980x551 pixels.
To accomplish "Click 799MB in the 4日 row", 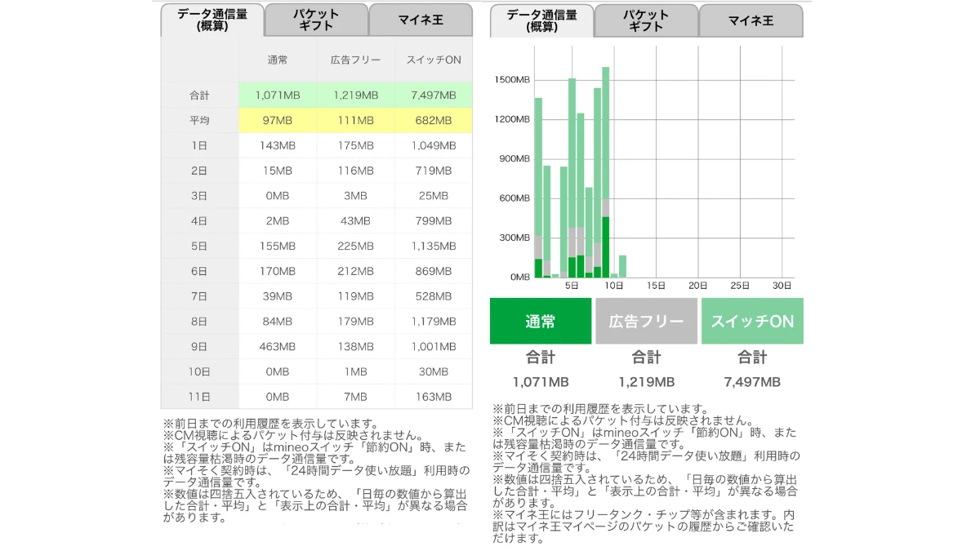I will [x=433, y=221].
